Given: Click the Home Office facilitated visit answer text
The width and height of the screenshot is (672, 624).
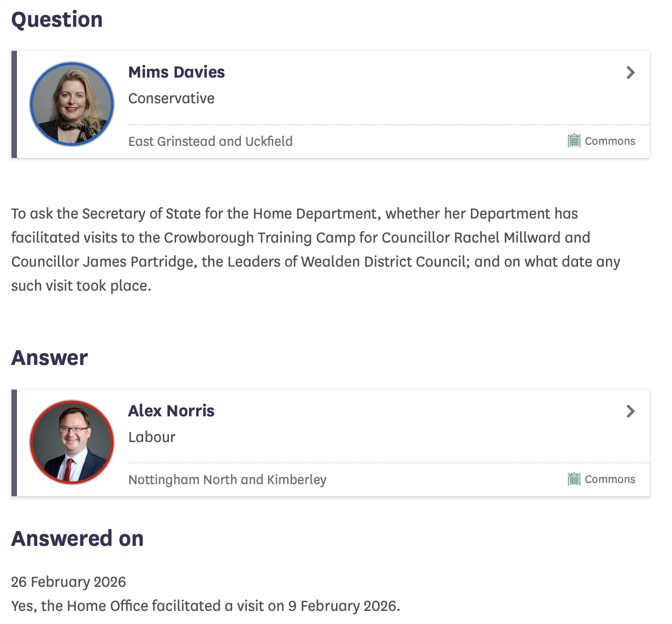Looking at the screenshot, I should click(205, 606).
